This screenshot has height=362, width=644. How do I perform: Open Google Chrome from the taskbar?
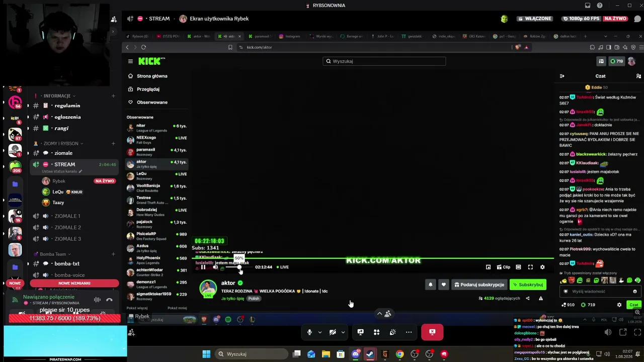(x=399, y=354)
